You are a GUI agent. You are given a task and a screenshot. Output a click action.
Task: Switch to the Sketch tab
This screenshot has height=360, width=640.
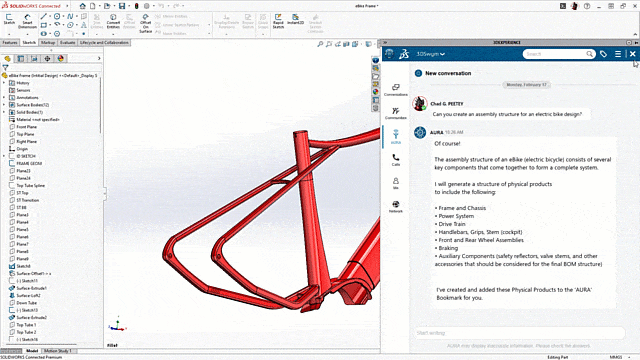click(x=29, y=42)
